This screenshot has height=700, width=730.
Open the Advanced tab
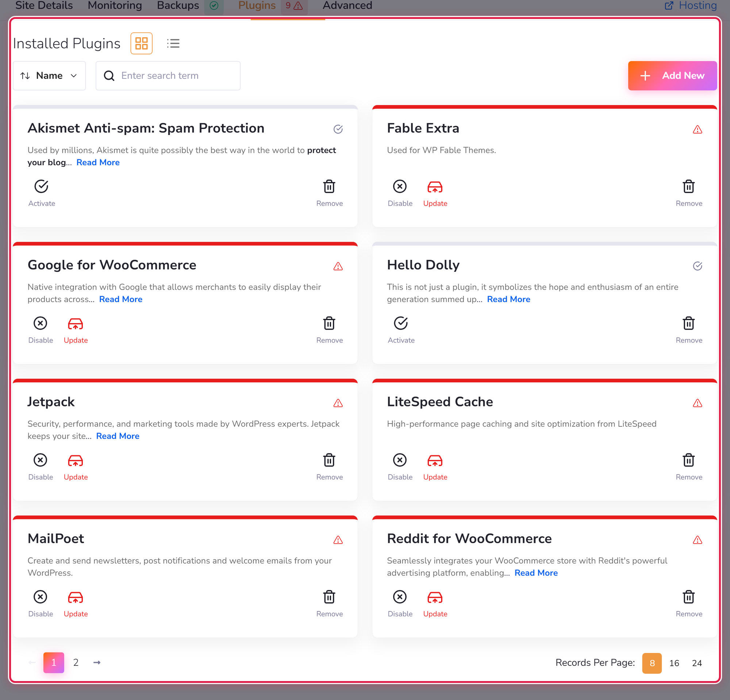(x=347, y=5)
